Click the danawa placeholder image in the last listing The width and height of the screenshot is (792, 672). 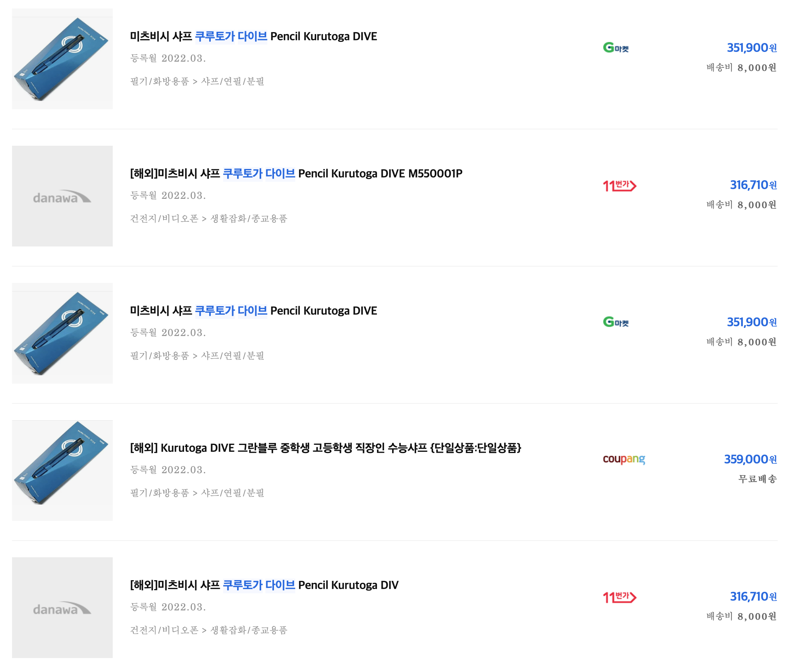(x=62, y=608)
